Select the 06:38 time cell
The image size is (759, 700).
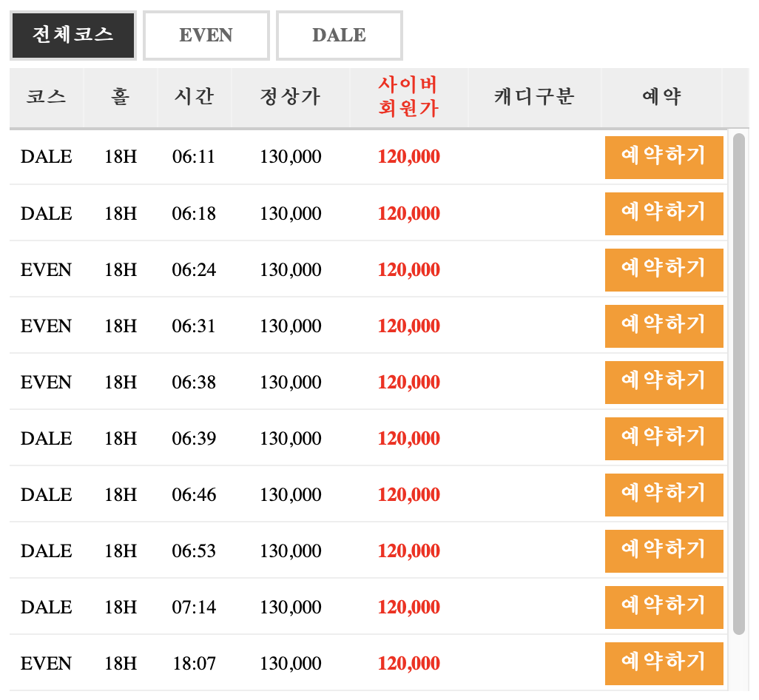(194, 382)
